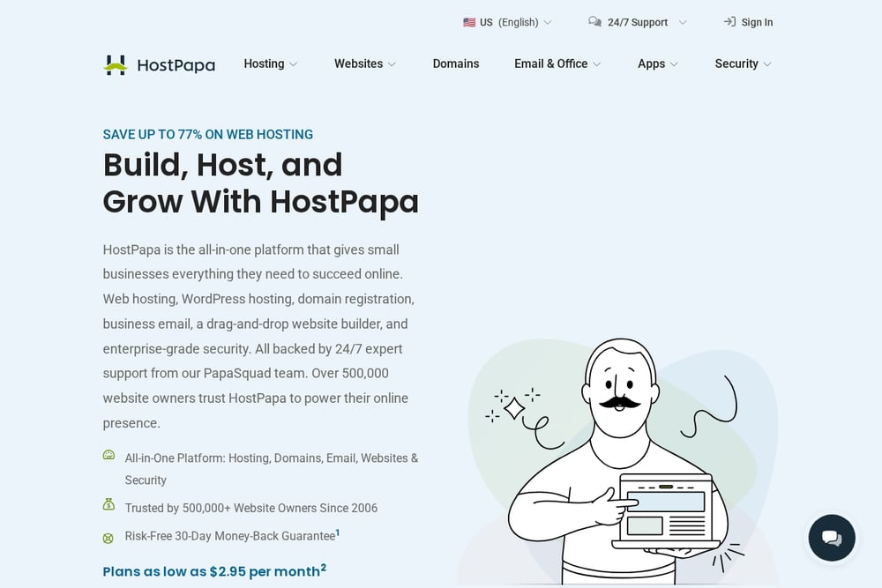
Task: Click the speedometer icon beside All-in-One Platform
Action: (x=108, y=455)
